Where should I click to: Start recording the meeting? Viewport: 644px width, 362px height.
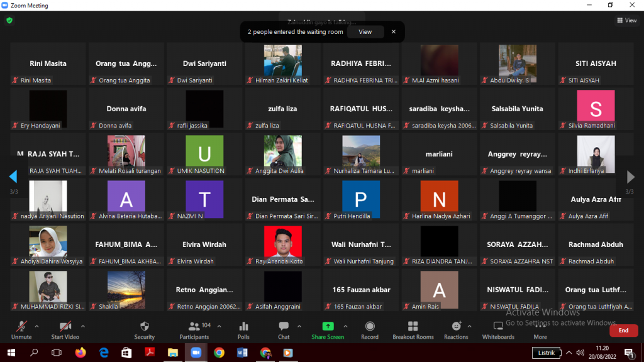(370, 330)
